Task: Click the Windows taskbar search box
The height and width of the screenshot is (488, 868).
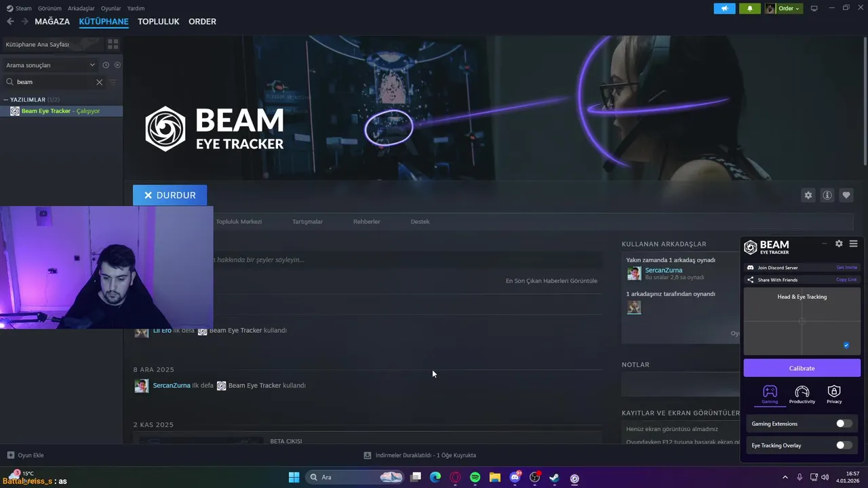Action: [x=355, y=477]
